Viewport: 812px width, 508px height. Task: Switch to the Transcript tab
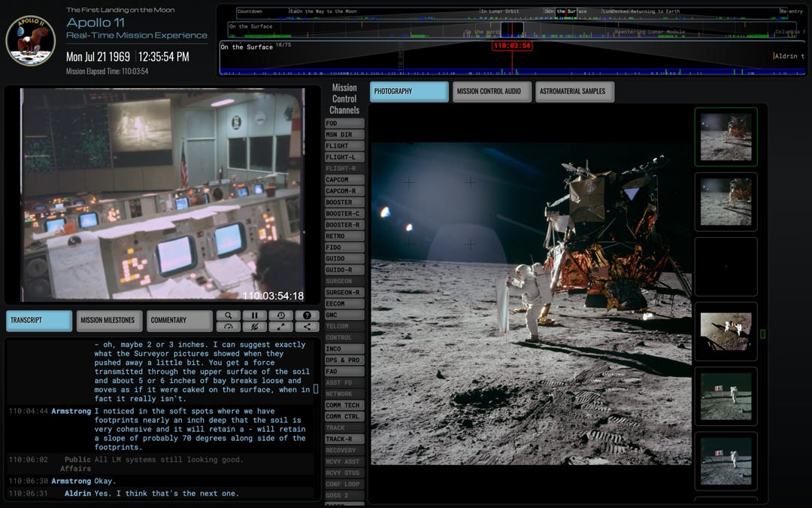coord(39,321)
